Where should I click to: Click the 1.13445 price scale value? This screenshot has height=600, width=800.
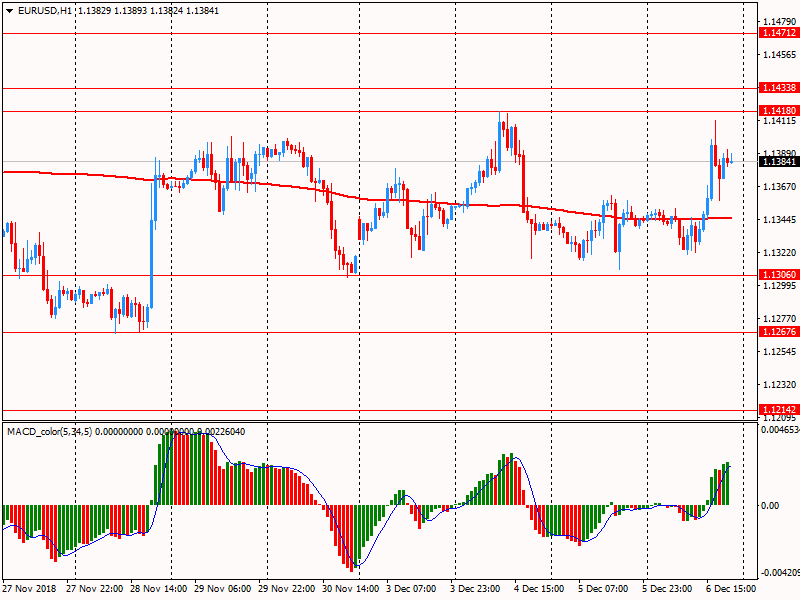[779, 220]
